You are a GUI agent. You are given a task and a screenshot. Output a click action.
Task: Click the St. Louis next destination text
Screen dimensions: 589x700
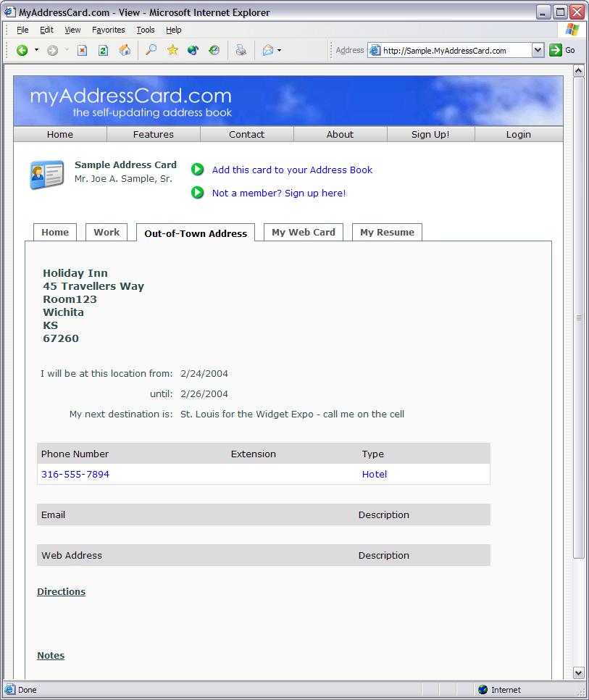tap(292, 414)
